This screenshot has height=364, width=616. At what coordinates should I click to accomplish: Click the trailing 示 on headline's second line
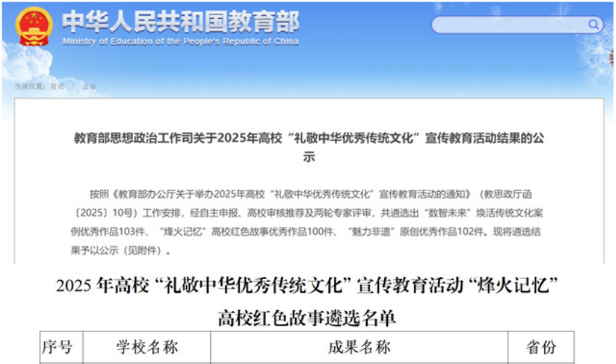click(309, 157)
